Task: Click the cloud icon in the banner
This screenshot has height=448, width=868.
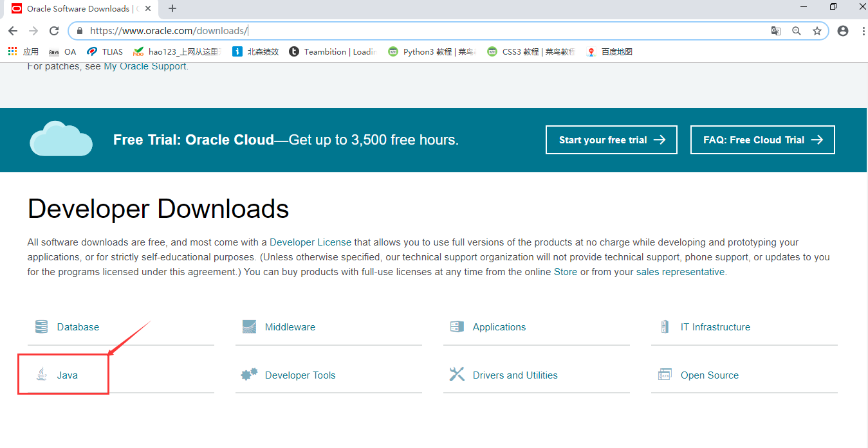Action: coord(61,138)
